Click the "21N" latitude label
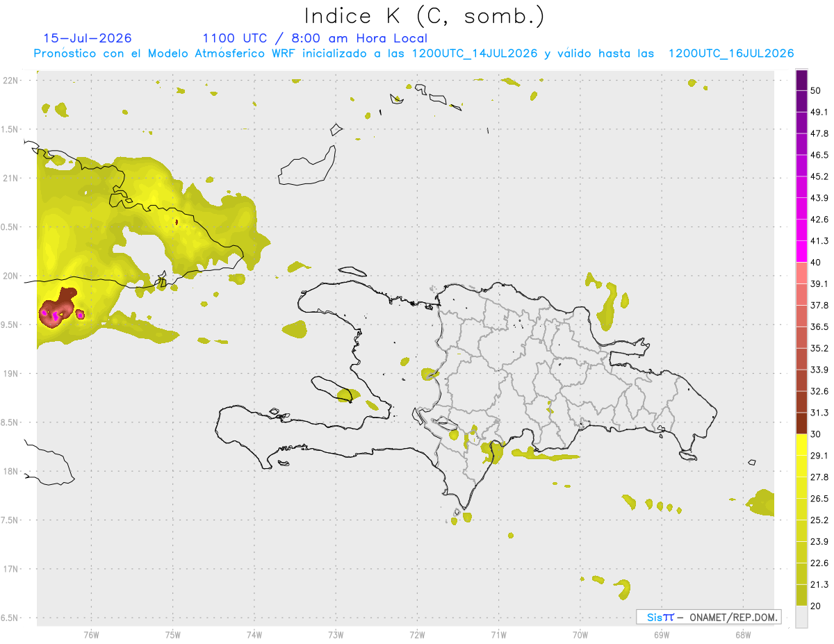Image resolution: width=834 pixels, height=644 pixels. pos(10,178)
